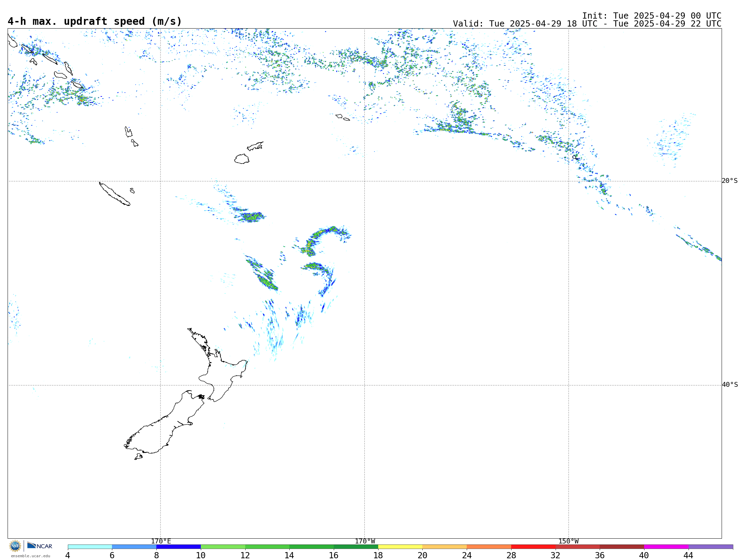Viewport: 744px width, 560px height.
Task: Click the ensemble.ucar.edu text
Action: tap(30, 556)
